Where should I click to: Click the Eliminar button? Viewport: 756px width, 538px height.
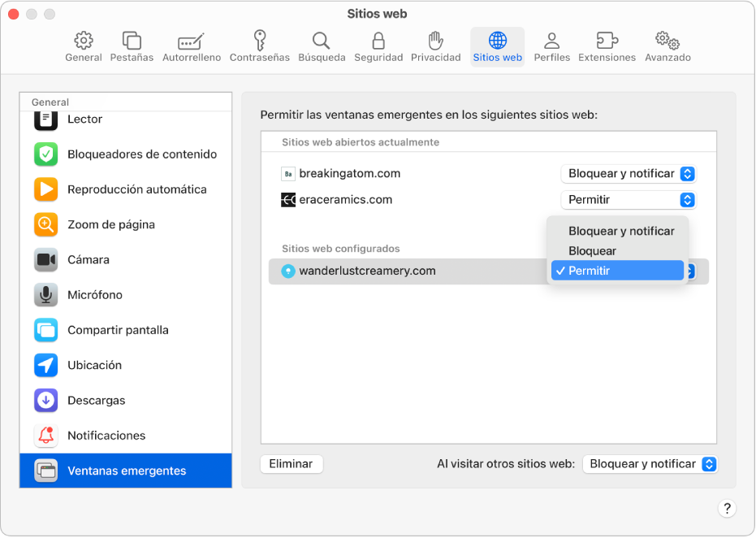[292, 464]
